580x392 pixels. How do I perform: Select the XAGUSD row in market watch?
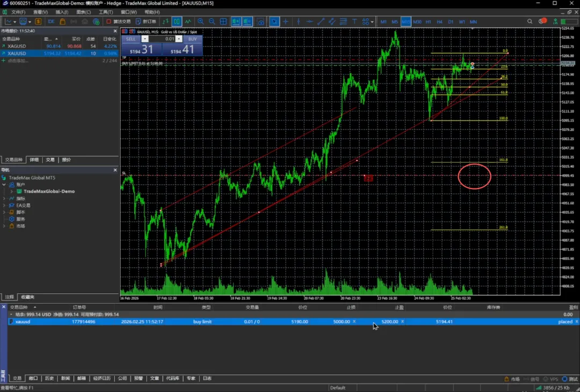click(x=21, y=46)
